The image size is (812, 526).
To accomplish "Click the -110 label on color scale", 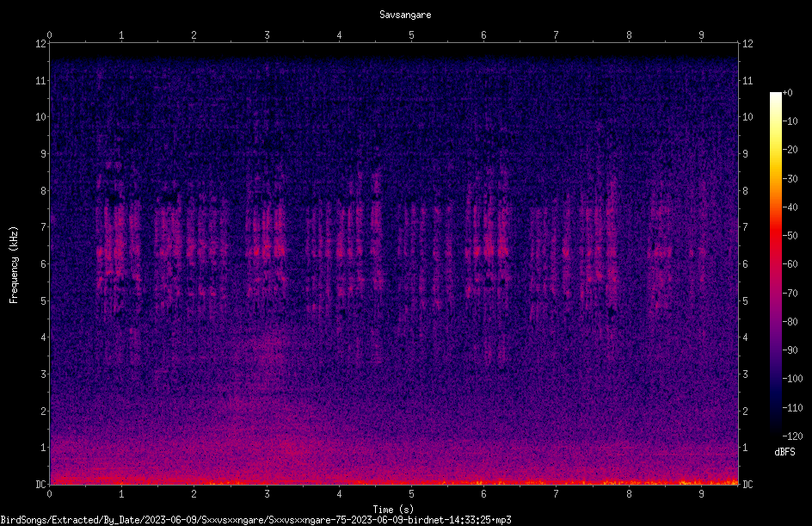I will pyautogui.click(x=793, y=408).
